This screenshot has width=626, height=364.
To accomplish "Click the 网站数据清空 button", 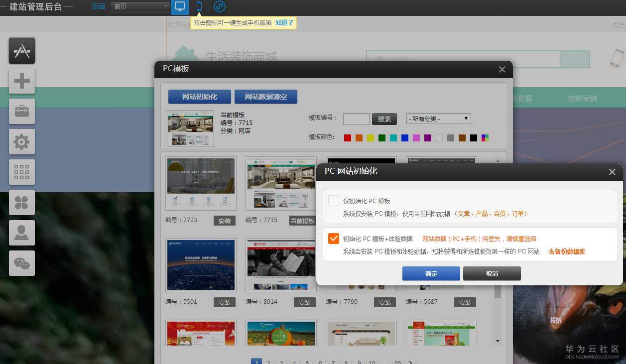I will coord(266,97).
